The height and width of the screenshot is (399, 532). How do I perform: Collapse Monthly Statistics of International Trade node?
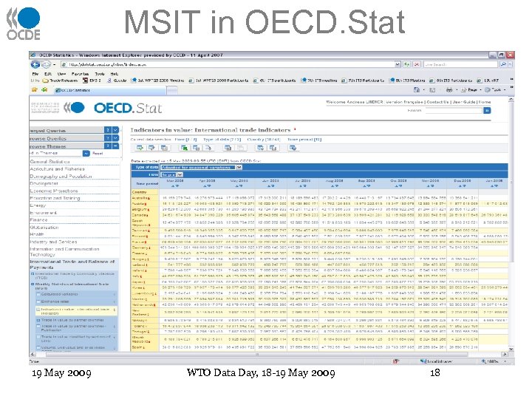pyautogui.click(x=33, y=284)
